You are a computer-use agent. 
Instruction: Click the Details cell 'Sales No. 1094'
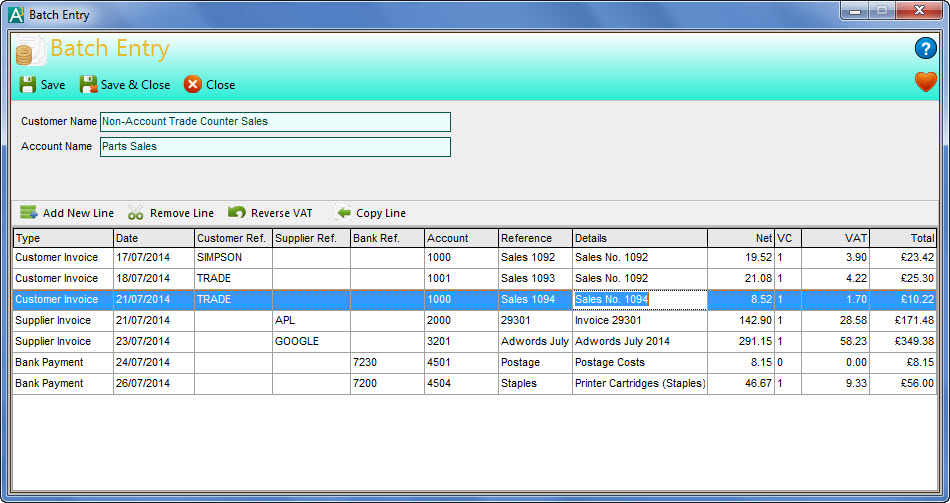[x=639, y=299]
